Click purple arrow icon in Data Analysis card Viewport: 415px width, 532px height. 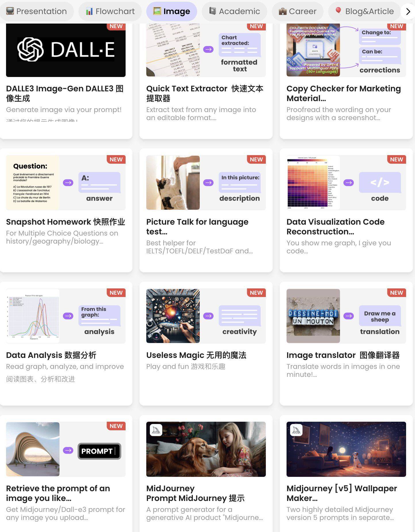coord(68,316)
